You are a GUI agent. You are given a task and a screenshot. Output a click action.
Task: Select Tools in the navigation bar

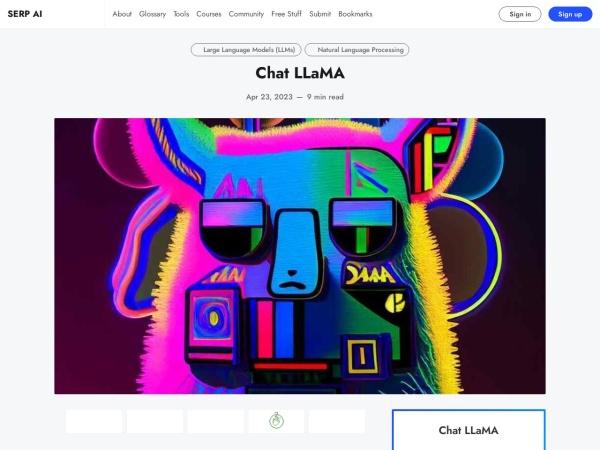click(x=181, y=14)
